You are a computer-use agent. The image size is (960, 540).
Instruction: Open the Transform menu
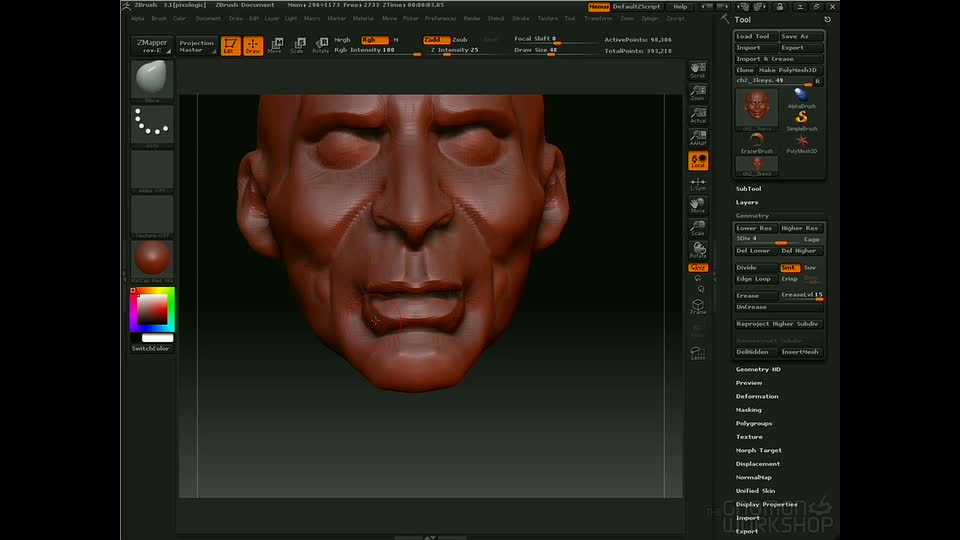(x=598, y=18)
